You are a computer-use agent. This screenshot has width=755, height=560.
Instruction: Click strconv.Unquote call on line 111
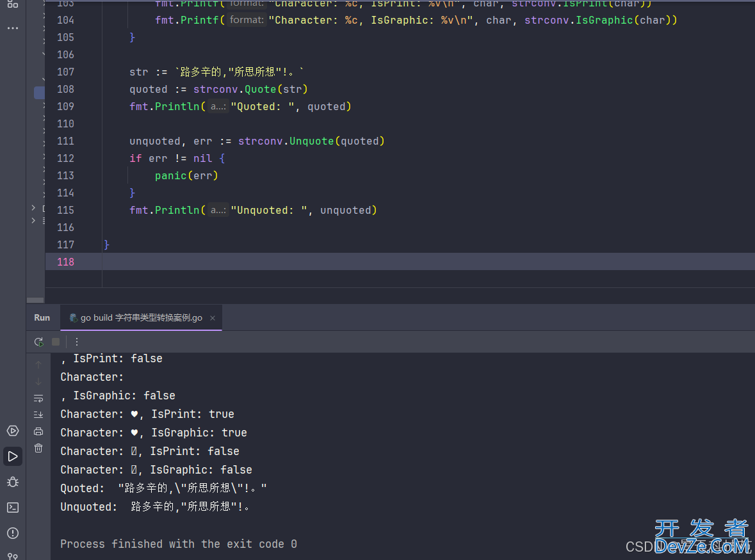click(x=311, y=141)
